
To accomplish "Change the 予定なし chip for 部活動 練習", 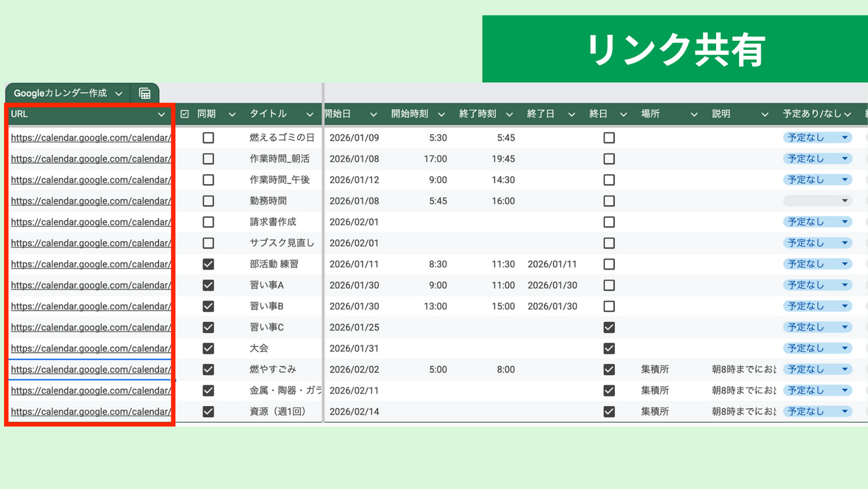I will [x=817, y=264].
